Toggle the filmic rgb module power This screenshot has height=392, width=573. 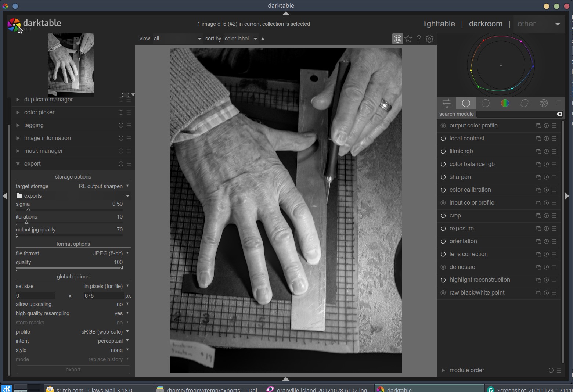[x=443, y=151]
